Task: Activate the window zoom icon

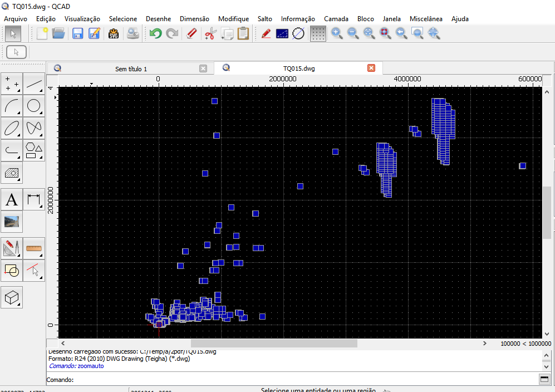Action: (x=418, y=33)
